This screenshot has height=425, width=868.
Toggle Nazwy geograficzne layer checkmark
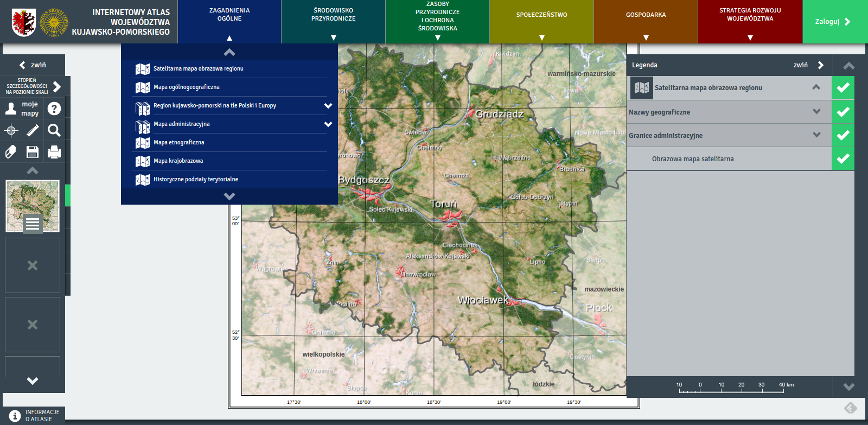pos(843,112)
